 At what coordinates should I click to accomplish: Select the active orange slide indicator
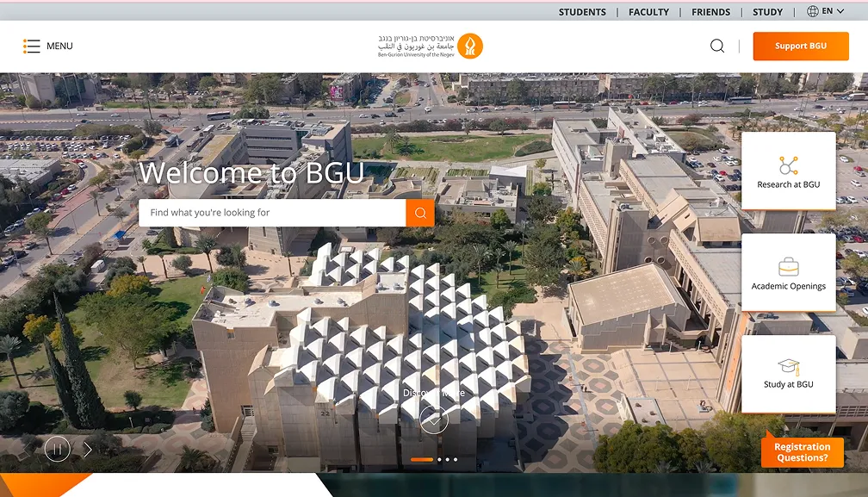(x=422, y=459)
